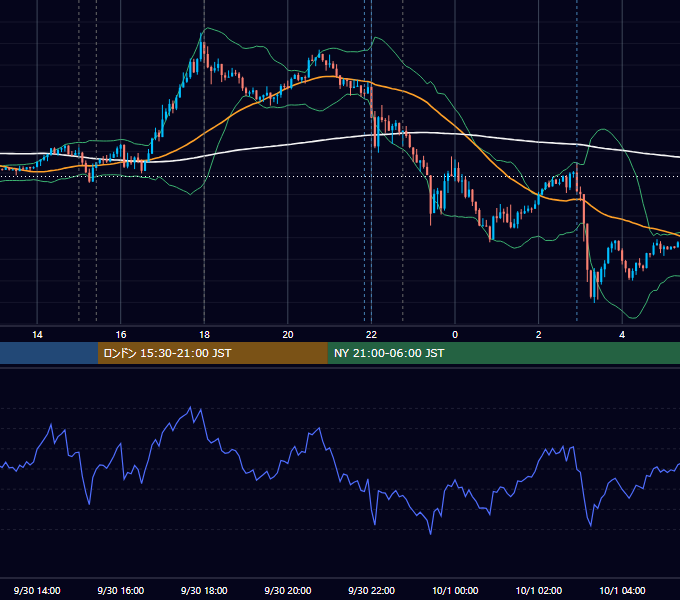
Task: Click the 9/30 20:00 date label
Action: pos(288,590)
